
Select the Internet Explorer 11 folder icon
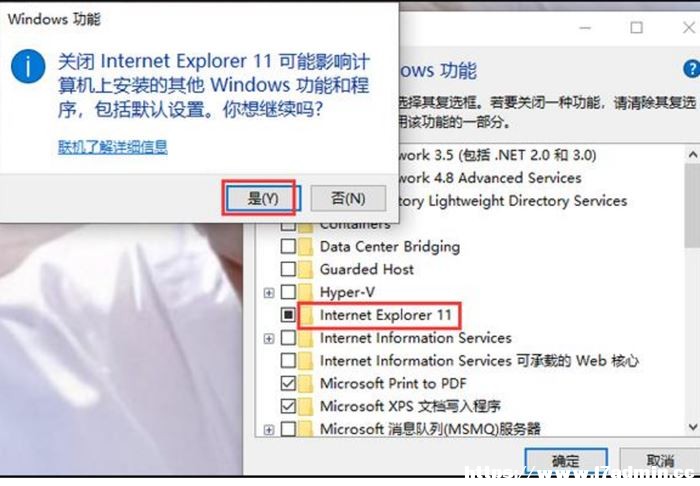(x=306, y=315)
